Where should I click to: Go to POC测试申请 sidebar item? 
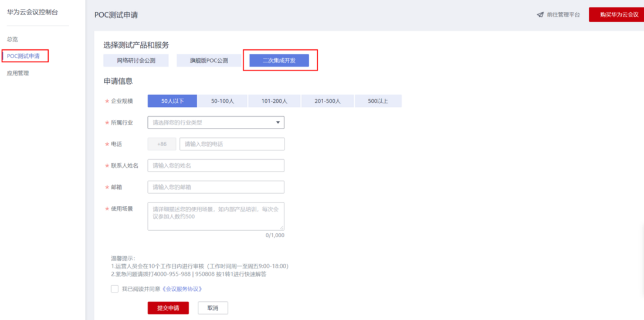[x=23, y=56]
